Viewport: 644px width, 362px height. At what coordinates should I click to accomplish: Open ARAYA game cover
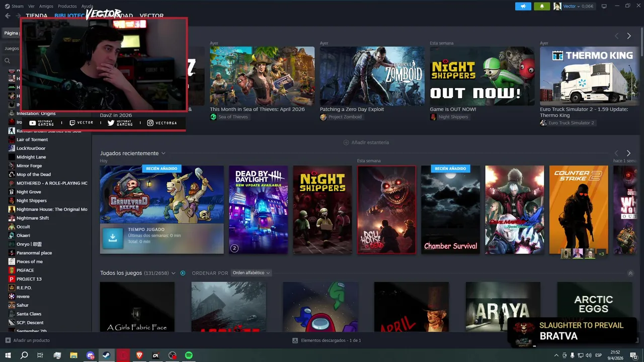[503, 306]
